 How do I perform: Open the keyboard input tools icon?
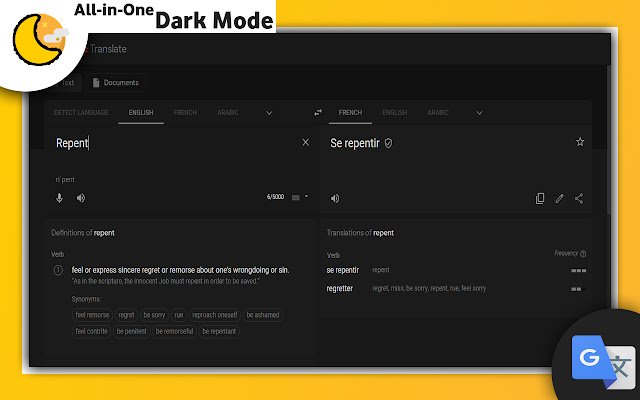coord(296,198)
